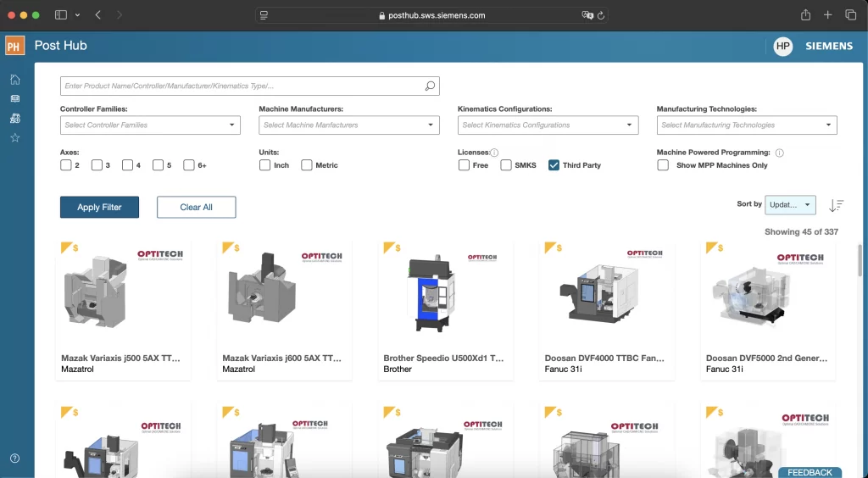The width and height of the screenshot is (868, 478).
Task: Open the Home icon in the left sidebar
Action: 15,79
